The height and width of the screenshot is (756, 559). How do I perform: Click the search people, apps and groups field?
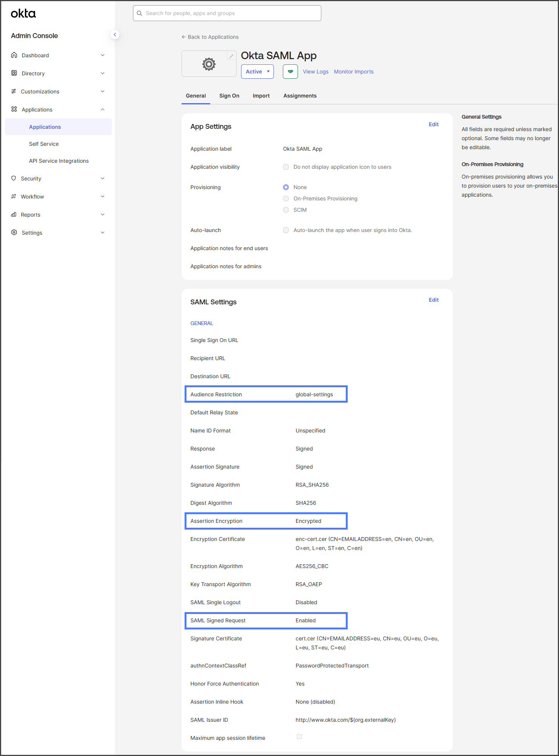(x=227, y=13)
